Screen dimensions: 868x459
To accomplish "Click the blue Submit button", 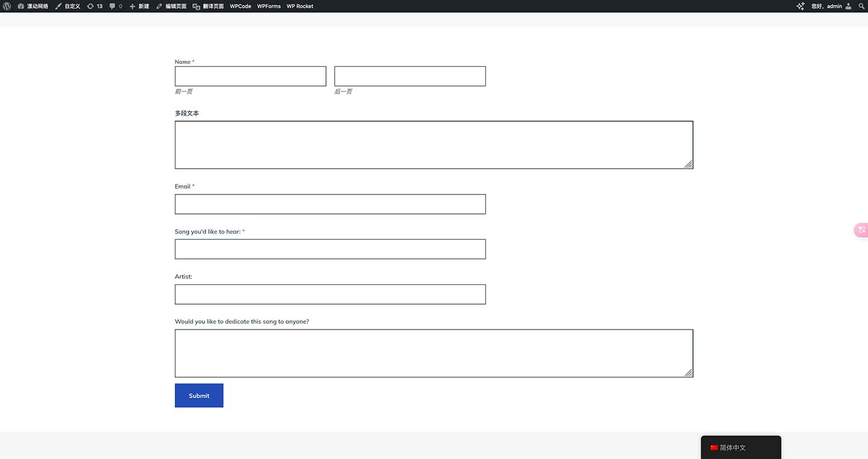I will [x=199, y=395].
